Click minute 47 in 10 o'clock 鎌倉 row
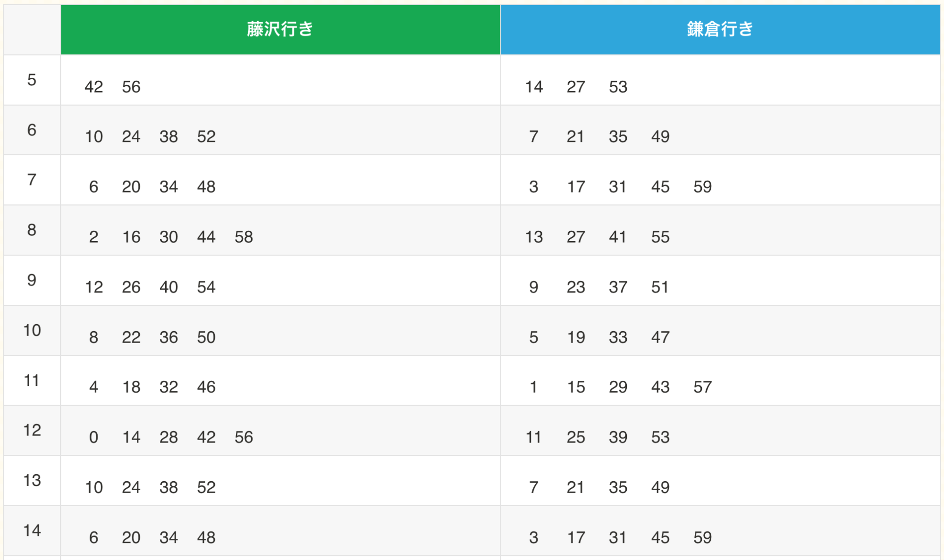This screenshot has width=944, height=560. coord(660,337)
